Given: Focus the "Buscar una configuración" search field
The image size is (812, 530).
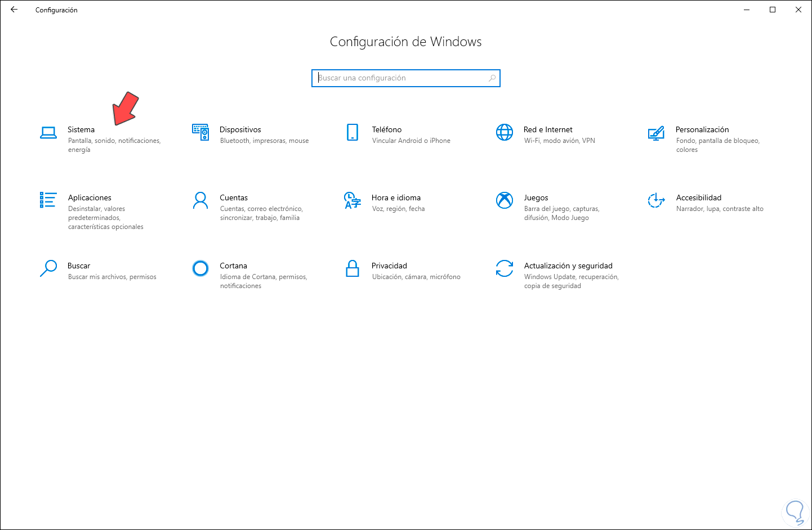Looking at the screenshot, I should click(406, 78).
